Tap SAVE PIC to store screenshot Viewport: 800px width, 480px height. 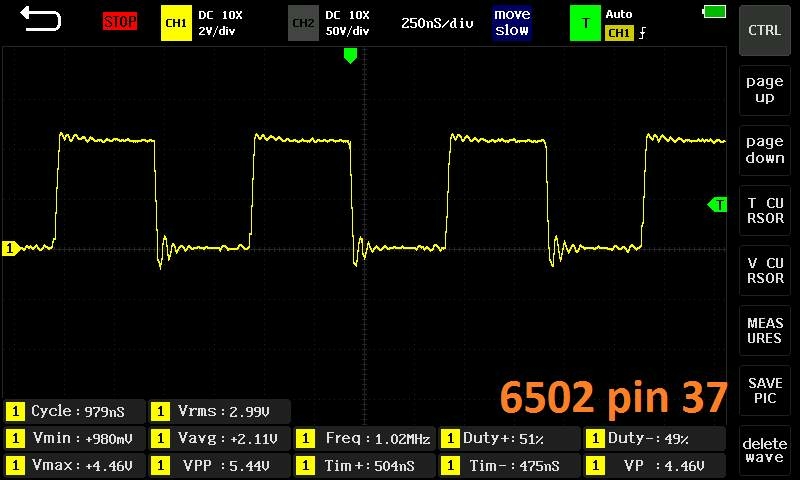coord(764,391)
